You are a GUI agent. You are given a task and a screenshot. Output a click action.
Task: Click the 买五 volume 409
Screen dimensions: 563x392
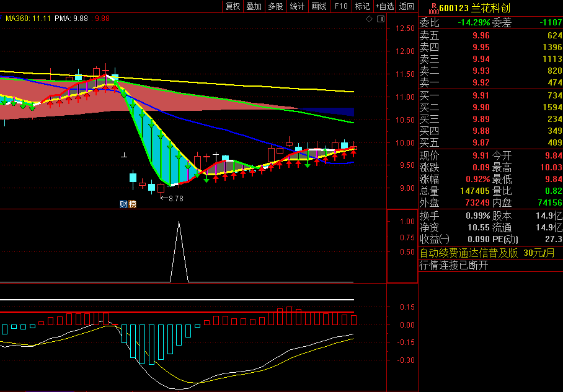(555, 142)
